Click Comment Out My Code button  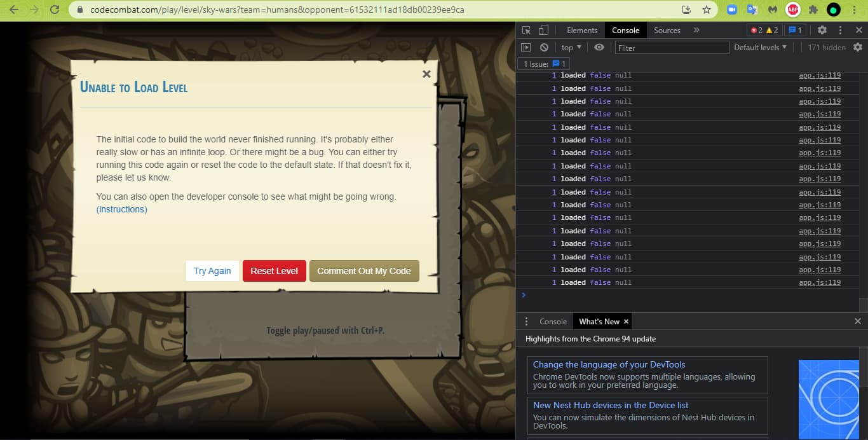[364, 271]
